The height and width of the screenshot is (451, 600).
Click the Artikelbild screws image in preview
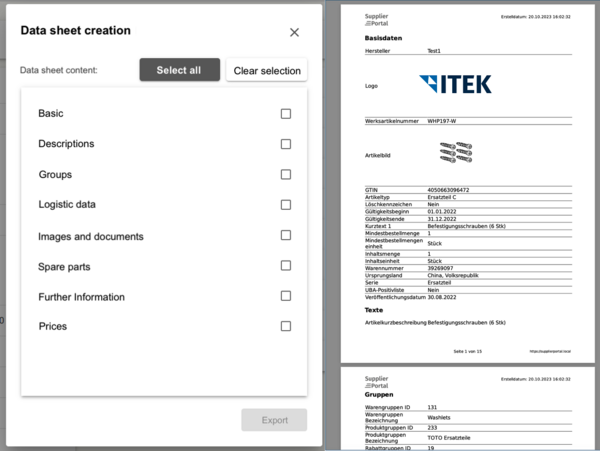click(456, 153)
